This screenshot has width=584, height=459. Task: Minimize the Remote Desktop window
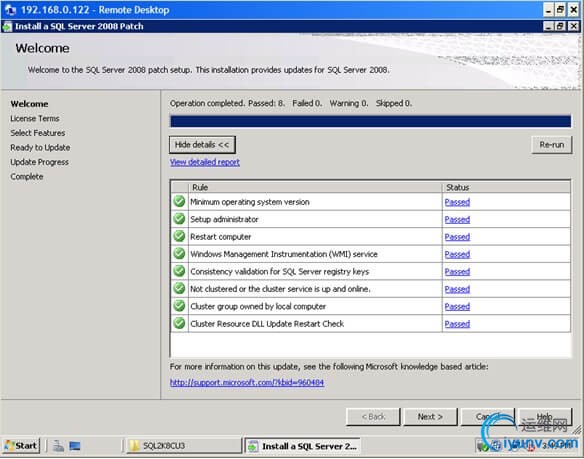click(548, 10)
